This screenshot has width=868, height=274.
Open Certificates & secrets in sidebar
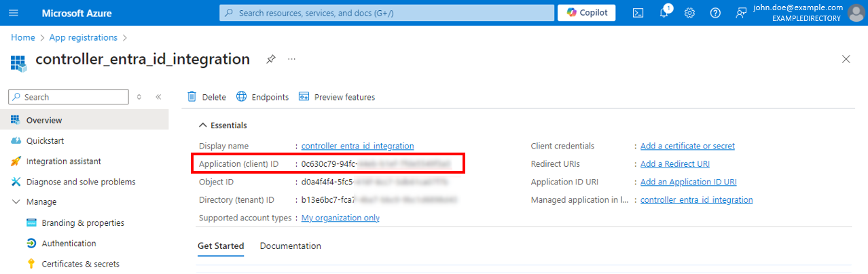coord(73,264)
